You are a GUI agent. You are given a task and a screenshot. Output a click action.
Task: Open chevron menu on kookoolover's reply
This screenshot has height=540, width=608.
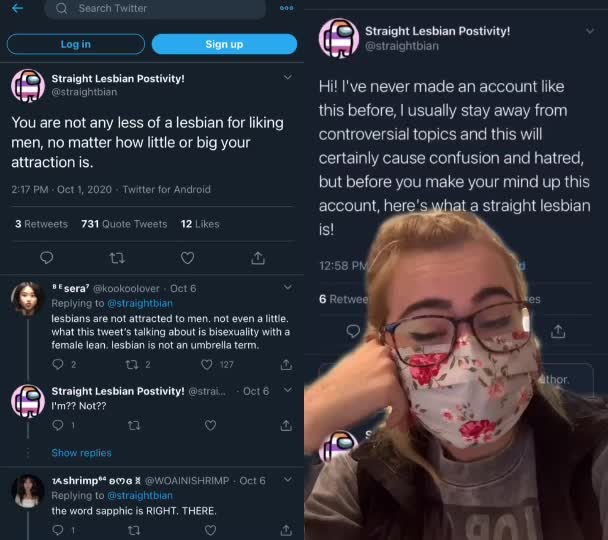click(287, 288)
